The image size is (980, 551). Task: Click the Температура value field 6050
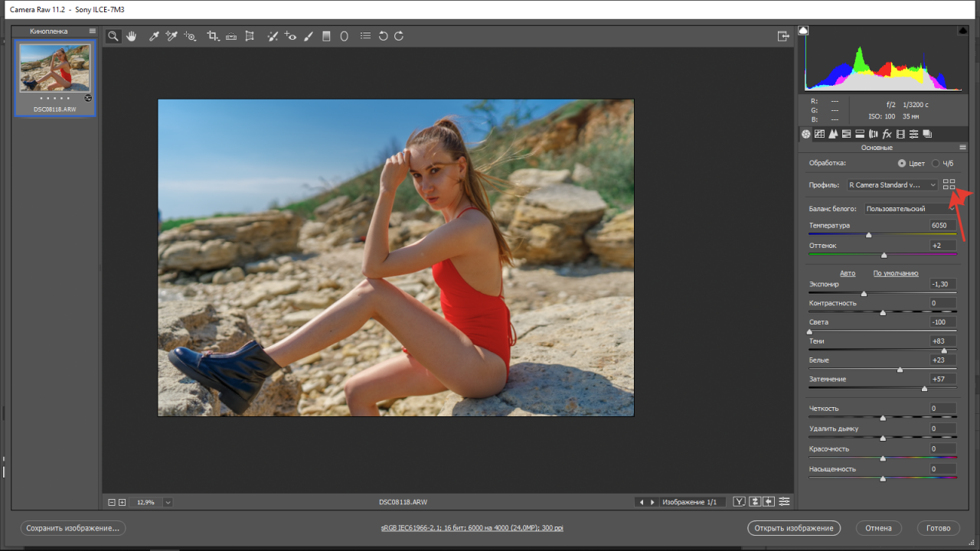[x=942, y=226]
